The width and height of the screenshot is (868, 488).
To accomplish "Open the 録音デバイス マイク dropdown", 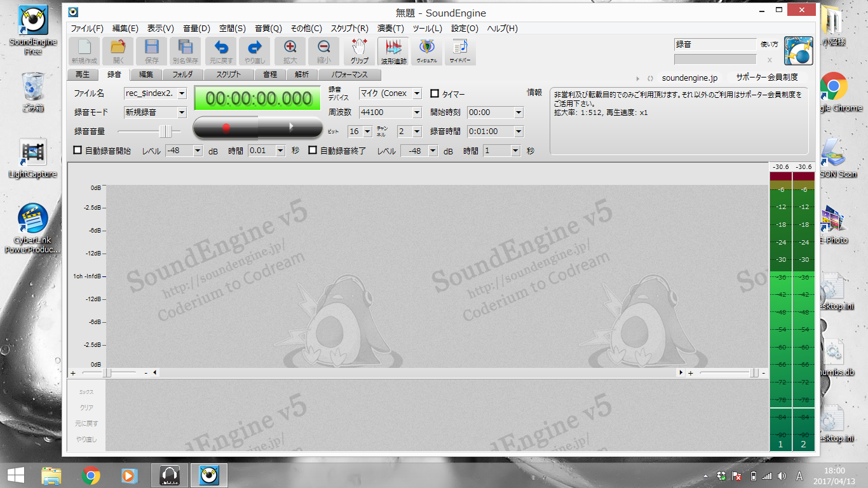I will [x=417, y=93].
